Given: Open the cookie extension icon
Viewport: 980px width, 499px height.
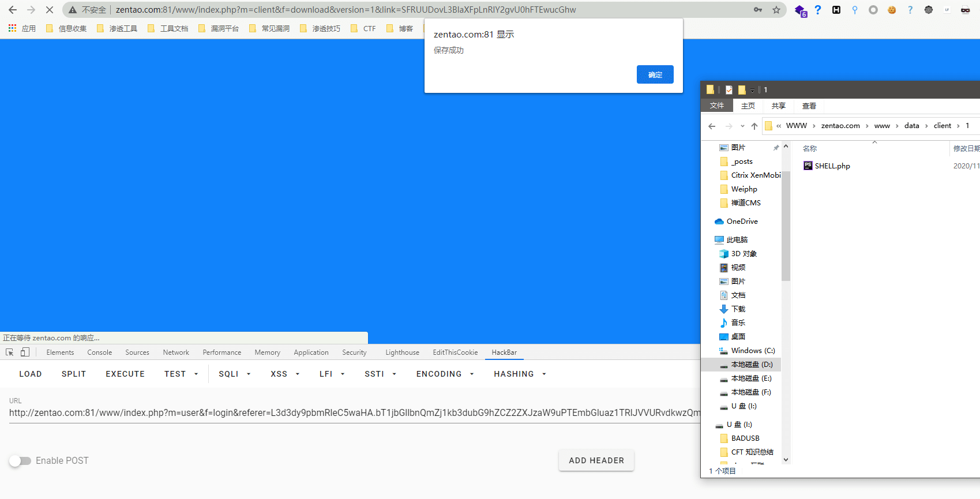Looking at the screenshot, I should [x=892, y=10].
